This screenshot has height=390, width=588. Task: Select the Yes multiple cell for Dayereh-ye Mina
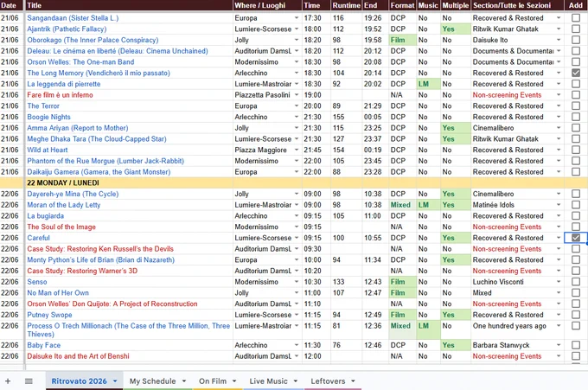[x=455, y=194]
